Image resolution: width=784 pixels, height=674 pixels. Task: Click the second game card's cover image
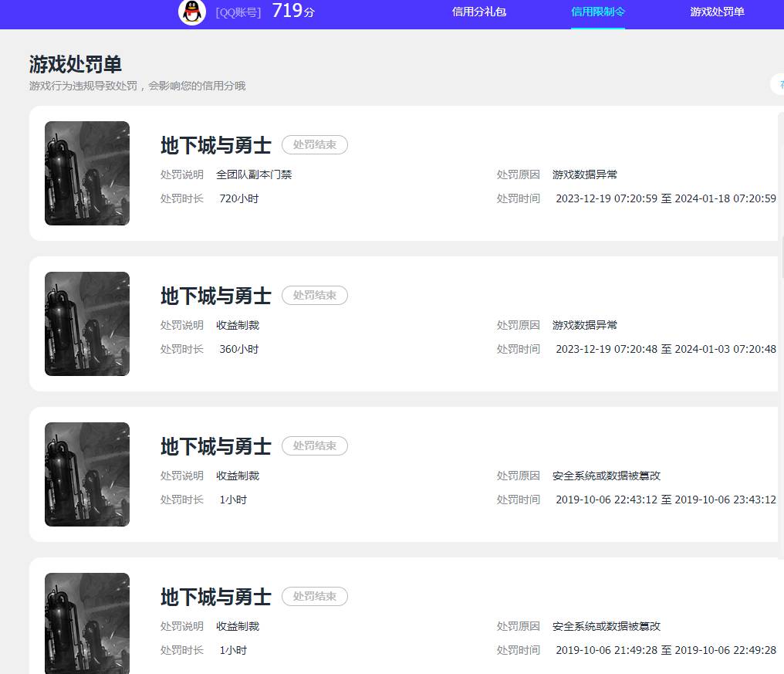tap(86, 323)
